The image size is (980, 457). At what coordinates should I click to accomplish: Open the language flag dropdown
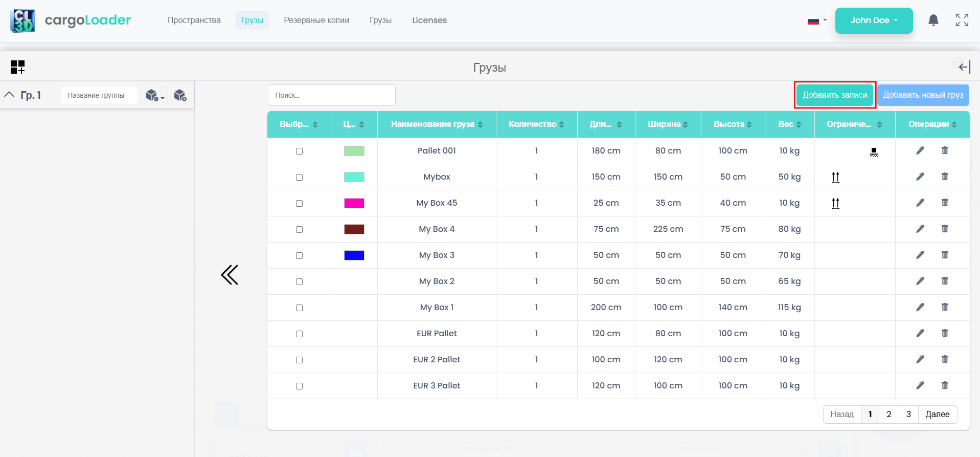coord(817,21)
